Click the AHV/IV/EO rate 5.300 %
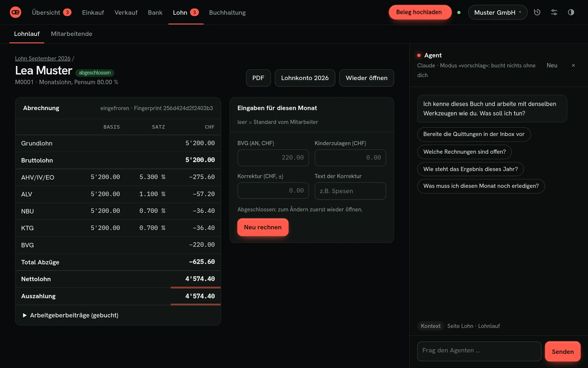This screenshot has width=588, height=368. click(152, 177)
